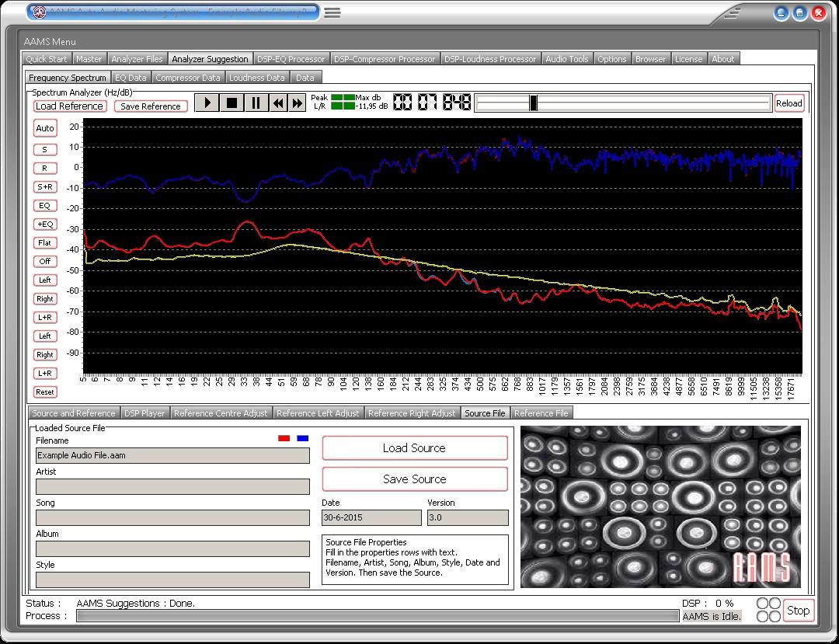This screenshot has width=839, height=644.
Task: Start playback with the play button
Action: pos(207,103)
